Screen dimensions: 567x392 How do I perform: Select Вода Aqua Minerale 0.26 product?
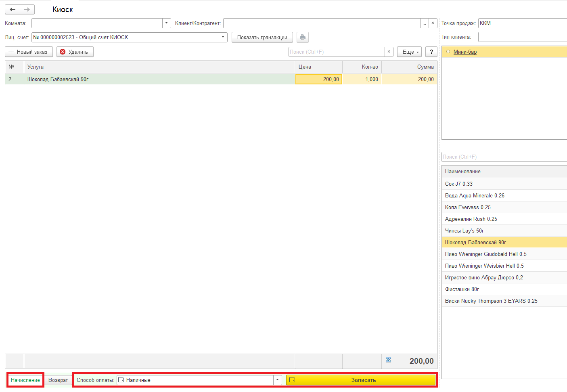(x=504, y=195)
